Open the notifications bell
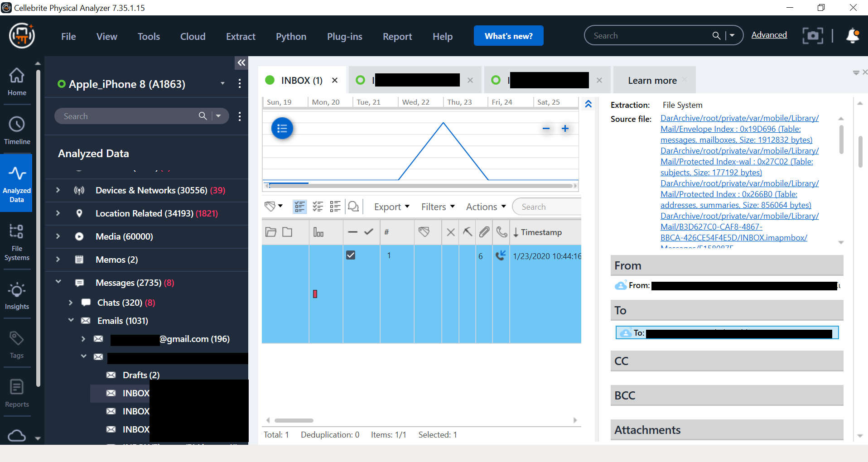The width and height of the screenshot is (868, 462). [x=853, y=35]
